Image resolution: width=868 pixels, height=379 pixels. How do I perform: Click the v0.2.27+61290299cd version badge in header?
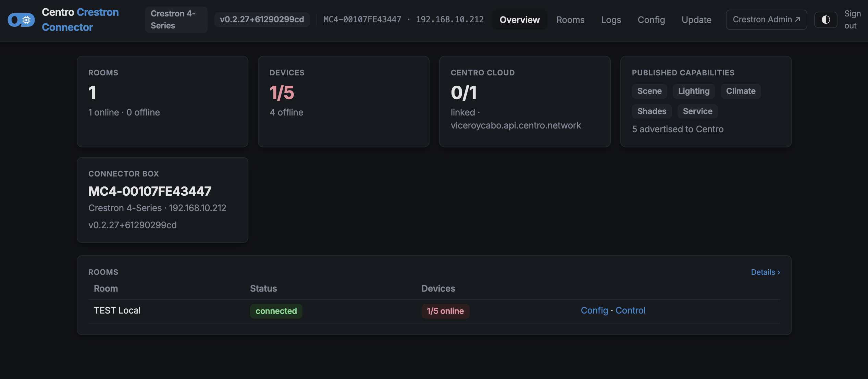(262, 20)
